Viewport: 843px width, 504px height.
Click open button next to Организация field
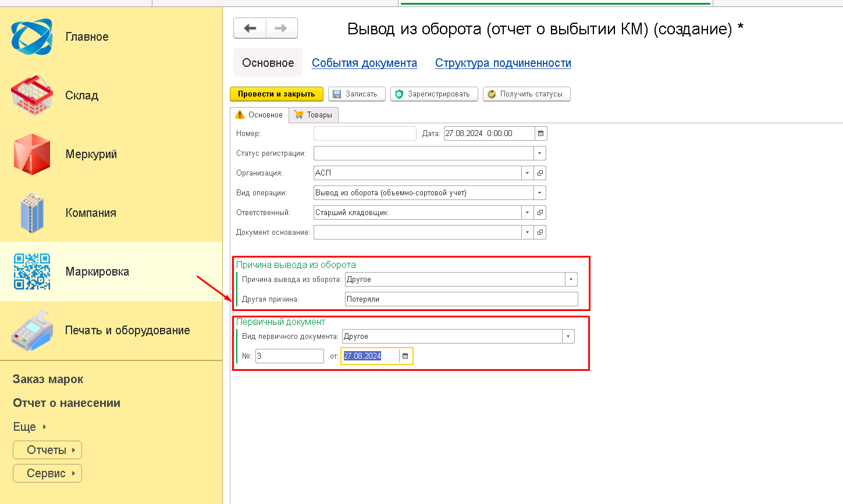540,173
